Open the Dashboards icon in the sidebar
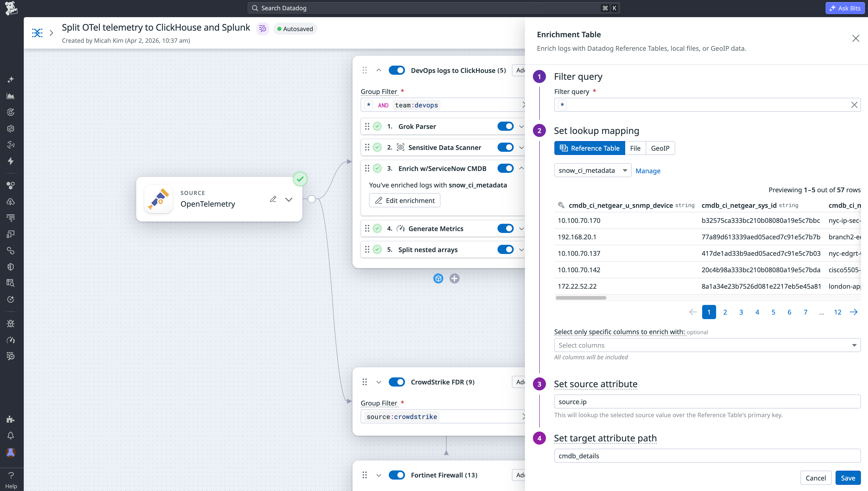This screenshot has width=868, height=491. pyautogui.click(x=11, y=96)
